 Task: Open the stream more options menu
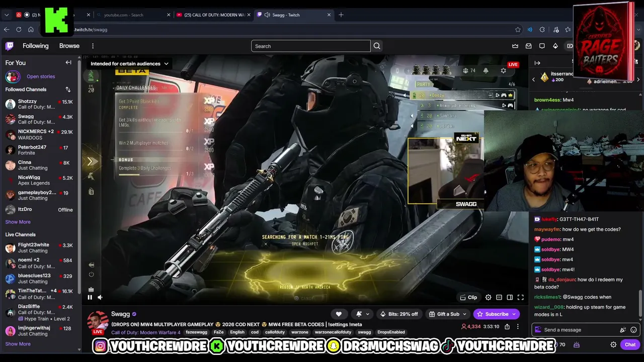(x=518, y=327)
